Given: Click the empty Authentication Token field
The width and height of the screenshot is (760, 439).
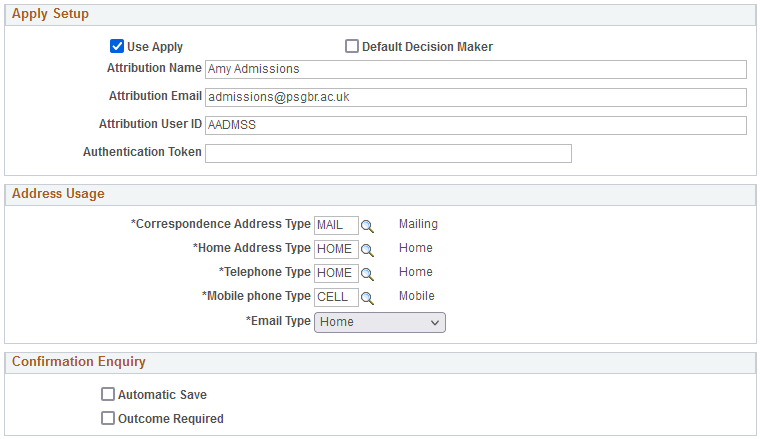Looking at the screenshot, I should [x=388, y=153].
